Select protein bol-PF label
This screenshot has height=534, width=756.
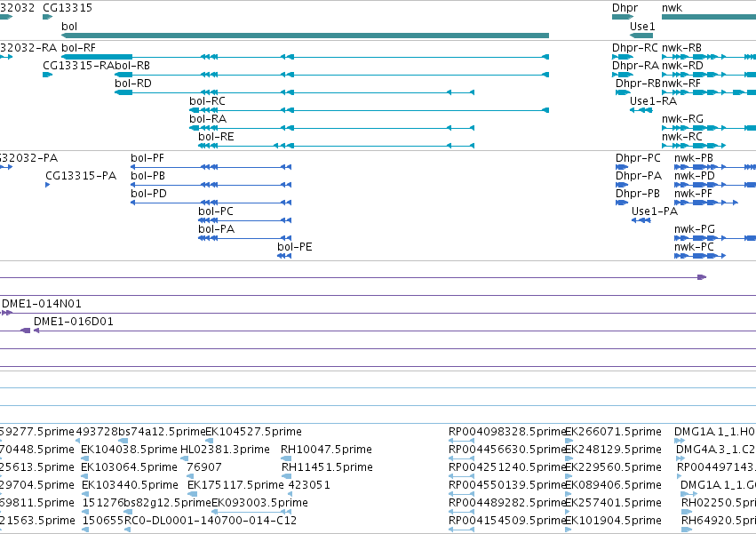[147, 158]
